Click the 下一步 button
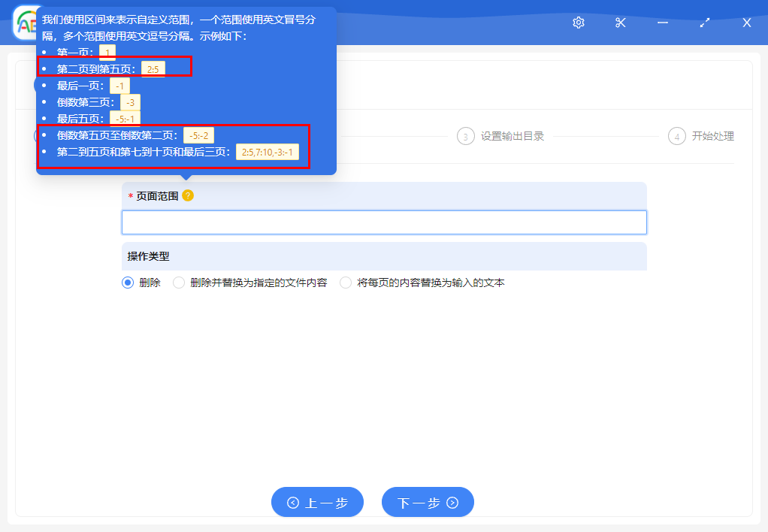This screenshot has height=532, width=768. (428, 502)
